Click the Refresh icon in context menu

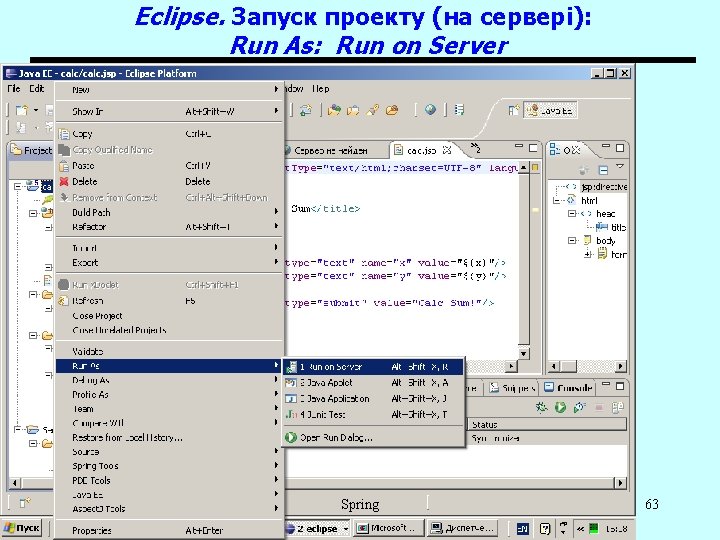pos(63,301)
